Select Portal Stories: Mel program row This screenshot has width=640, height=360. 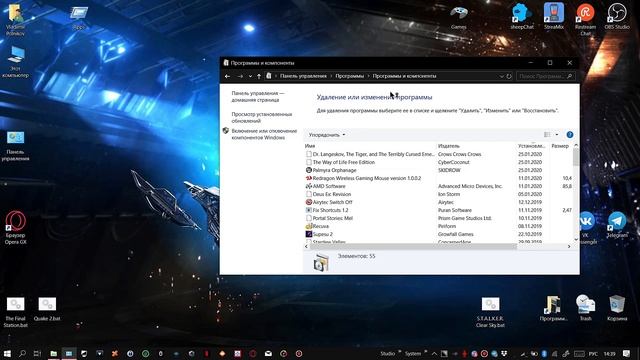pos(438,218)
